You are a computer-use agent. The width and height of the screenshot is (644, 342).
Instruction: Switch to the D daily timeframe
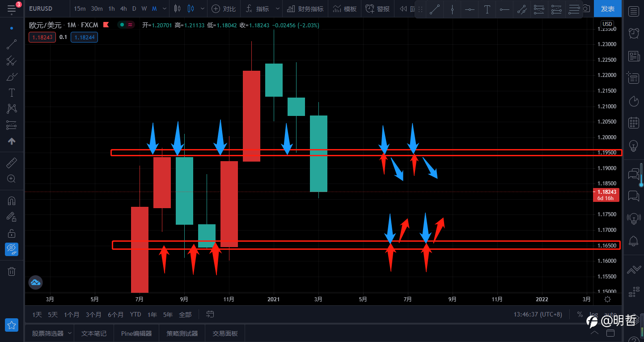click(x=134, y=9)
